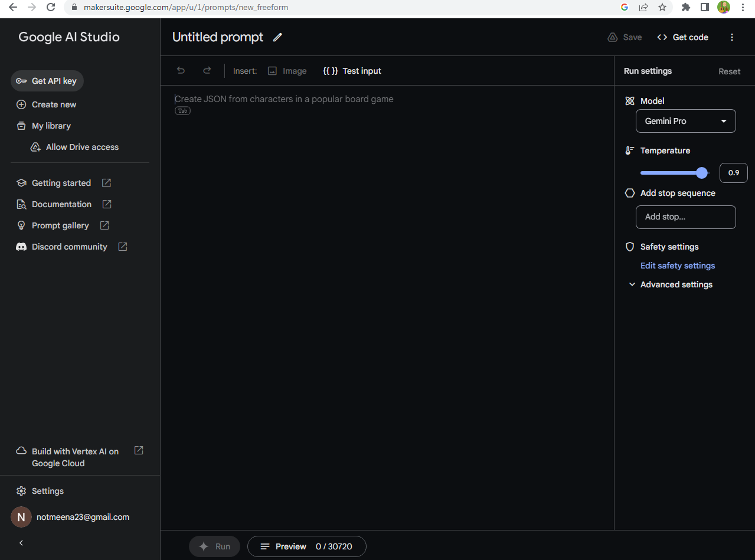Click the browser address bar URL
Image resolution: width=755 pixels, height=560 pixels.
pyautogui.click(x=186, y=8)
